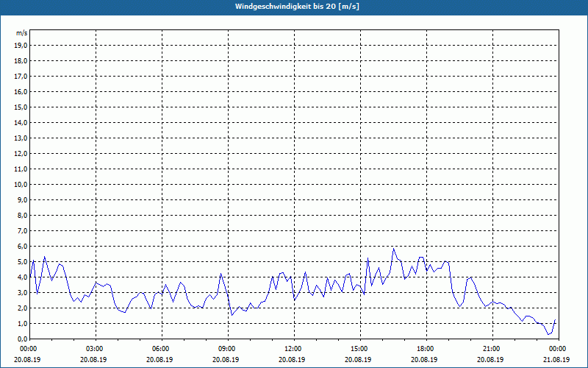The image size is (588, 368).
Task: Select the '20.08.19' date under 15:00
Action: 358,359
